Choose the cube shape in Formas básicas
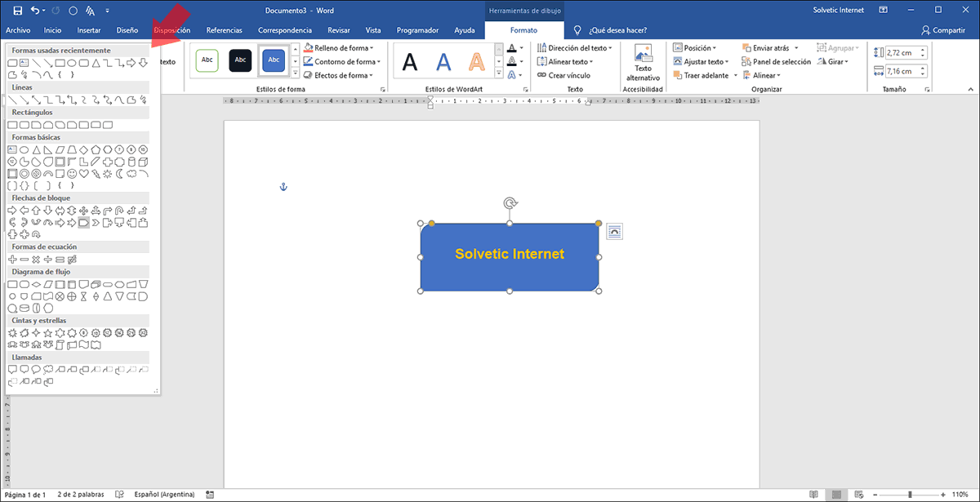The width and height of the screenshot is (980, 502). pos(143,162)
